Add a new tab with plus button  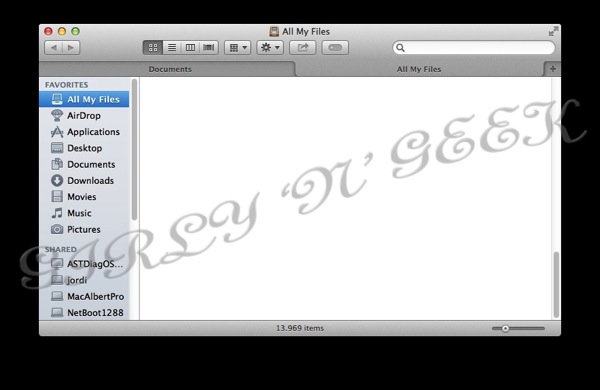(x=553, y=69)
